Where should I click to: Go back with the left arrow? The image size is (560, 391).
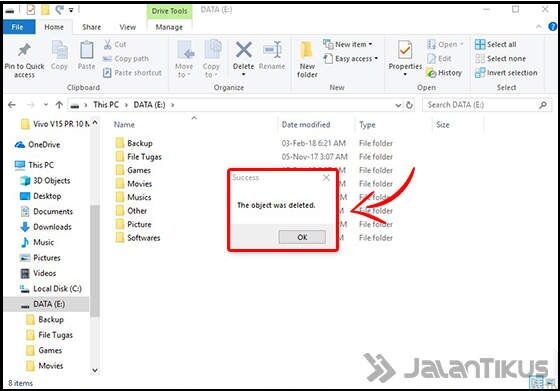(12, 105)
